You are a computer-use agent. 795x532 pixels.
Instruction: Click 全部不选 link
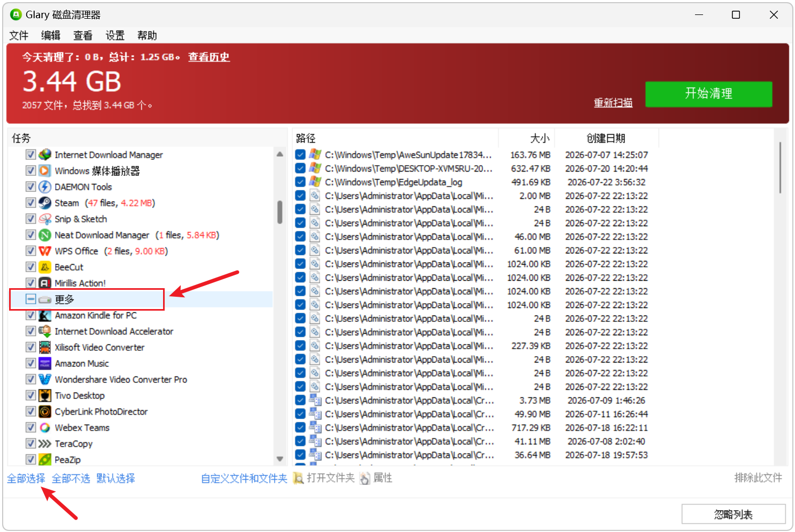[71, 479]
